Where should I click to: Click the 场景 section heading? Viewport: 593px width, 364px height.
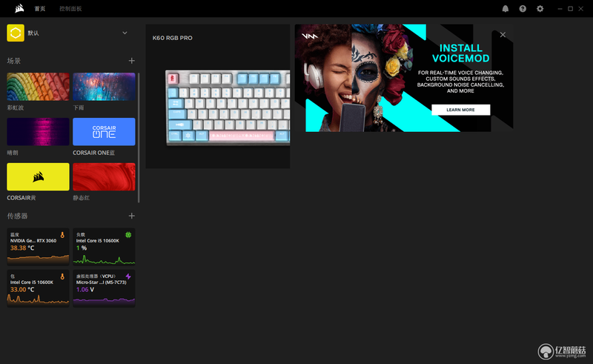coord(14,61)
